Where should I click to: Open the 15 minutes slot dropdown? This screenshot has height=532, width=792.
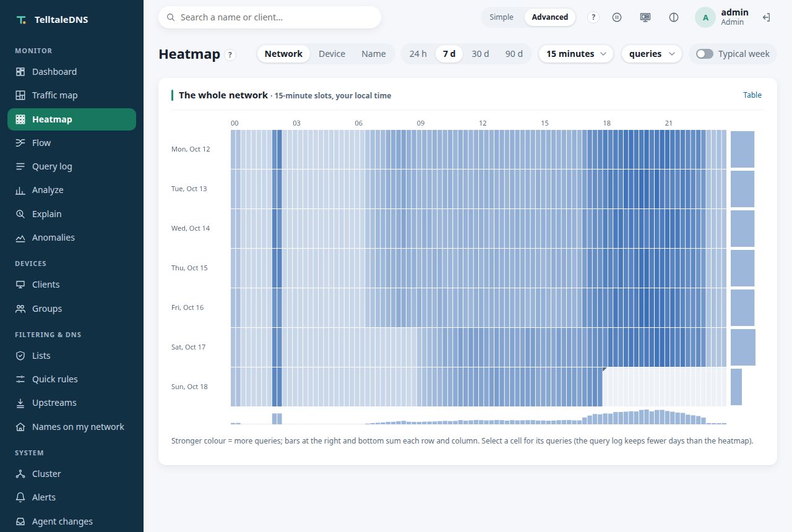click(x=576, y=54)
